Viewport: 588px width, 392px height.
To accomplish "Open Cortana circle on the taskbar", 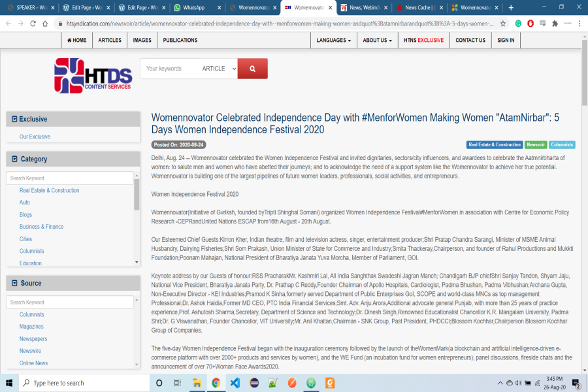I will tap(159, 383).
